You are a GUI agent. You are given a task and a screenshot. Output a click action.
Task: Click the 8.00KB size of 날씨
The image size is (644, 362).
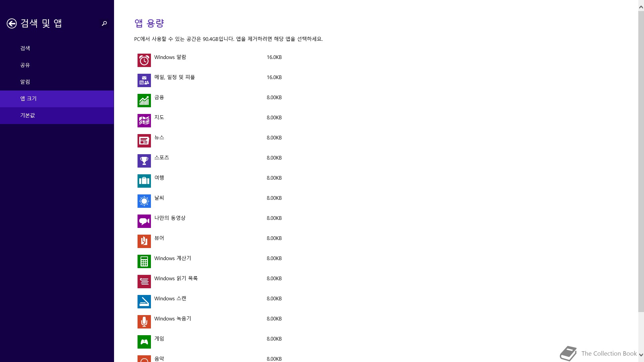[274, 198]
